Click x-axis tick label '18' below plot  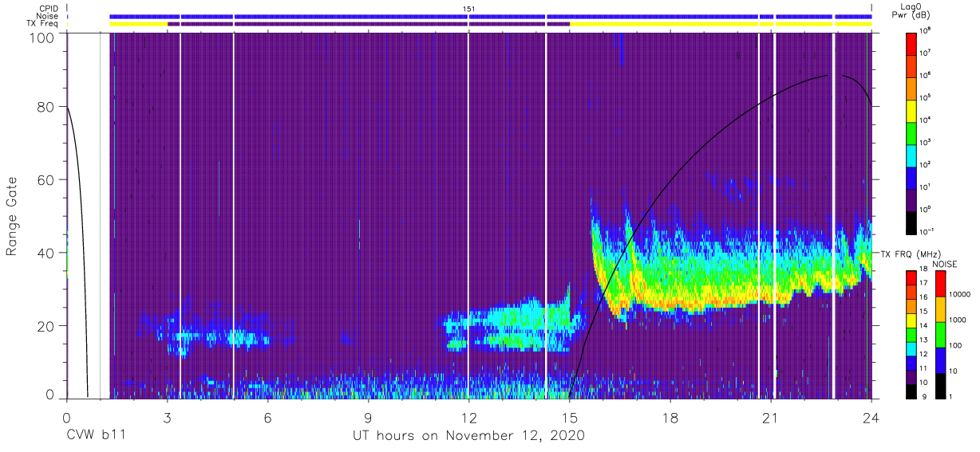pos(670,417)
